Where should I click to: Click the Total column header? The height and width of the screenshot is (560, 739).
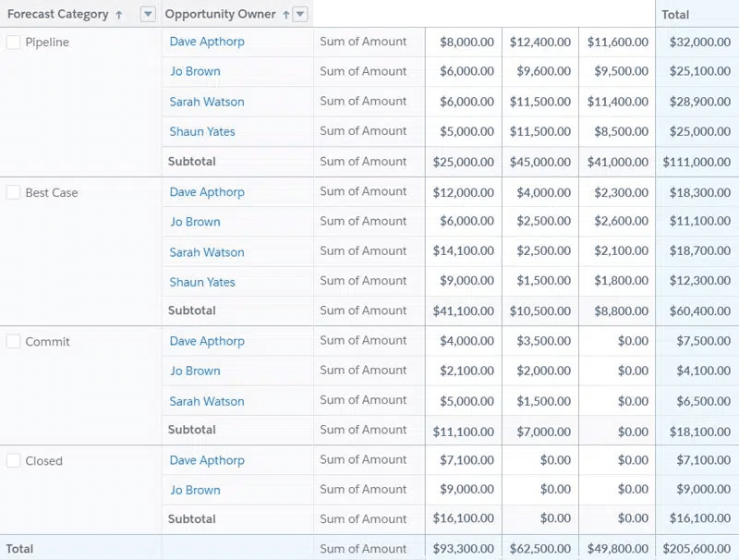pos(675,15)
